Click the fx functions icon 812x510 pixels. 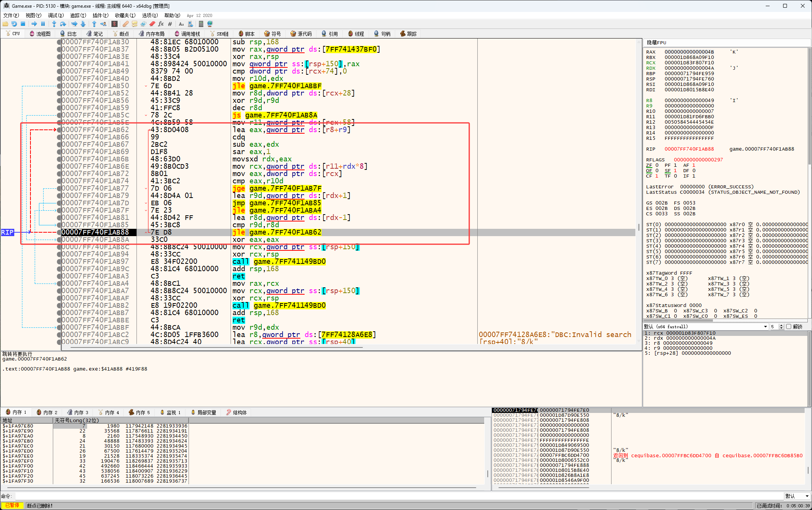click(161, 24)
